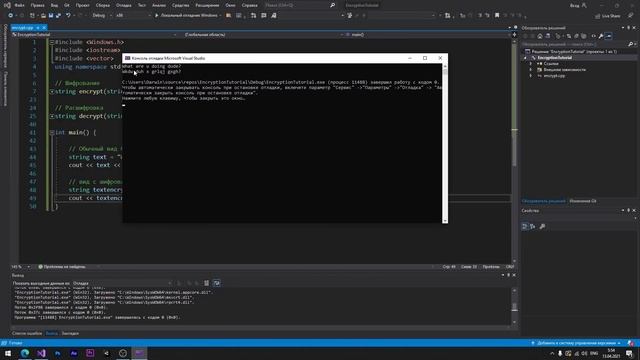Viewport: 640px width, 360px height.
Task: Collapse the EncryptionTutorial project node
Action: click(x=526, y=58)
